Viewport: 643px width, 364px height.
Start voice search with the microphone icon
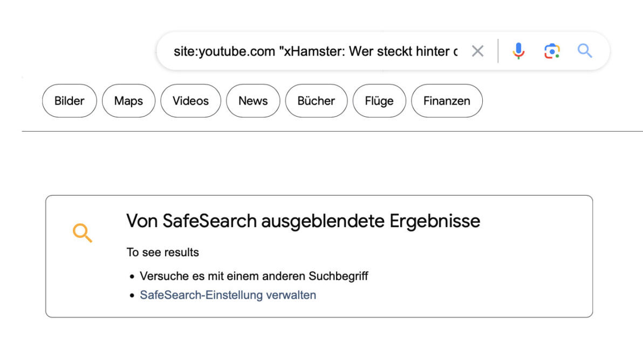(x=518, y=51)
